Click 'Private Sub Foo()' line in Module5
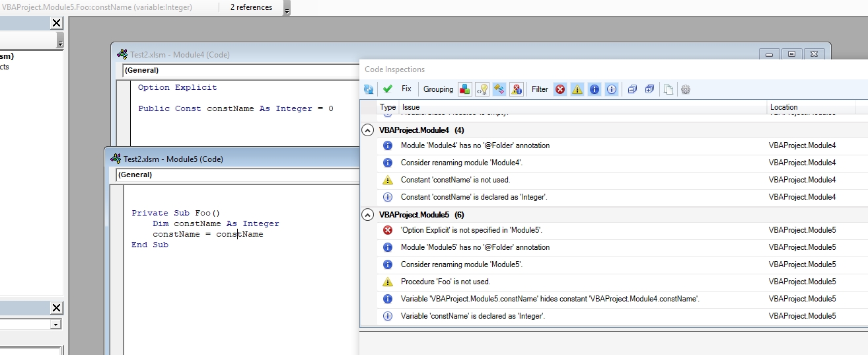Image resolution: width=868 pixels, height=355 pixels. point(176,213)
